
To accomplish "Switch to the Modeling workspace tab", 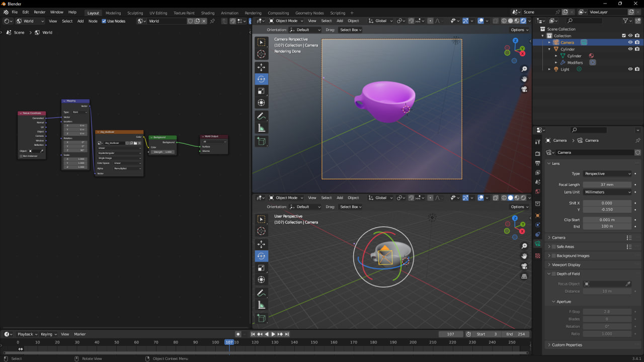I will tap(113, 13).
